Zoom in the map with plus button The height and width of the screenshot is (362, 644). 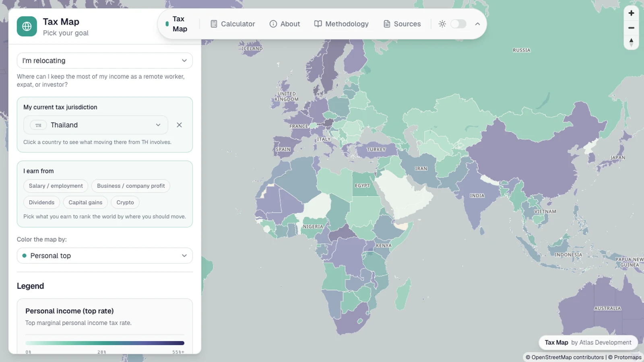[x=631, y=13]
